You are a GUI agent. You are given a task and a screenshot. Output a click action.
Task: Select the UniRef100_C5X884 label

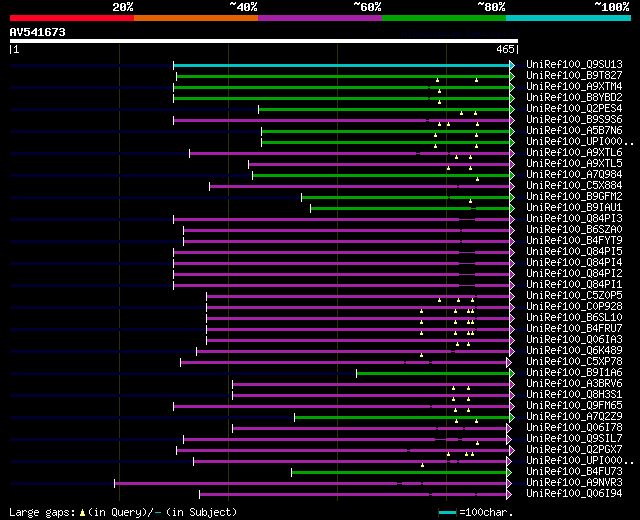tap(574, 186)
